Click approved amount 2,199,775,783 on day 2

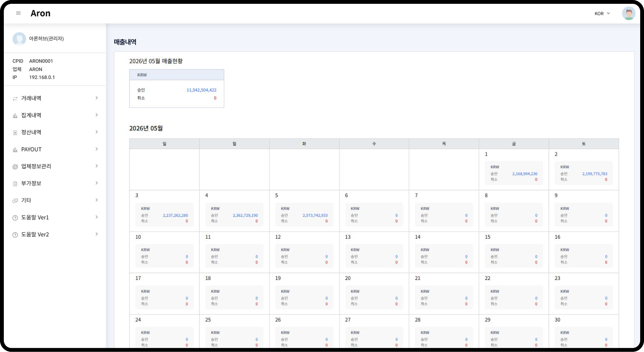(595, 174)
